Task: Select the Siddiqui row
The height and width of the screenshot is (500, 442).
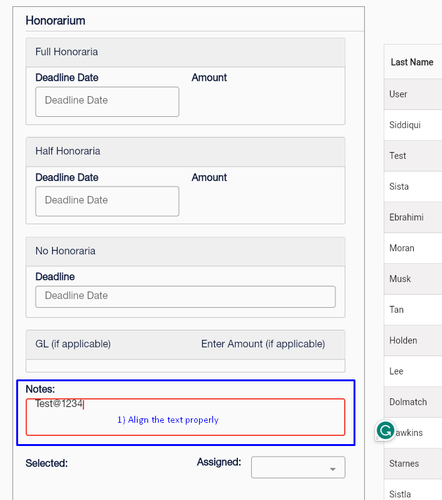Action: (x=413, y=125)
